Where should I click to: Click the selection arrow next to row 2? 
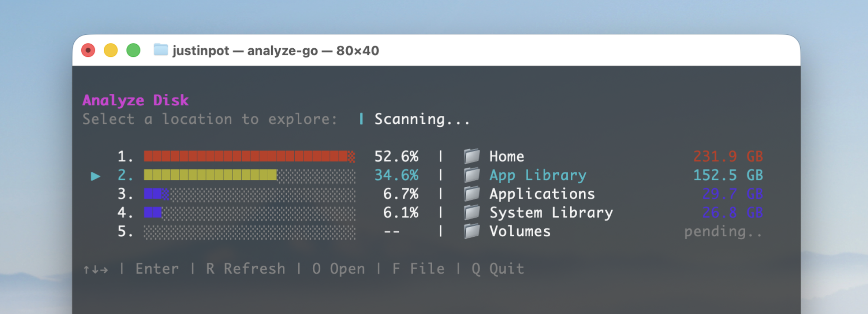click(x=95, y=176)
